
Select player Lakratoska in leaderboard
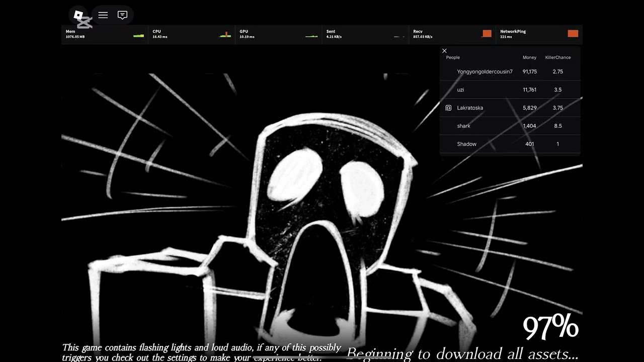[510, 108]
